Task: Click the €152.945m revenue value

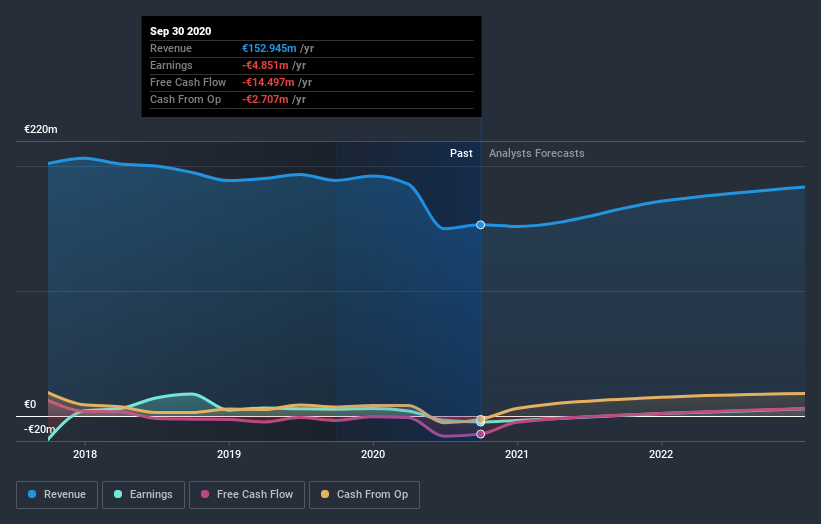Action: pos(269,48)
